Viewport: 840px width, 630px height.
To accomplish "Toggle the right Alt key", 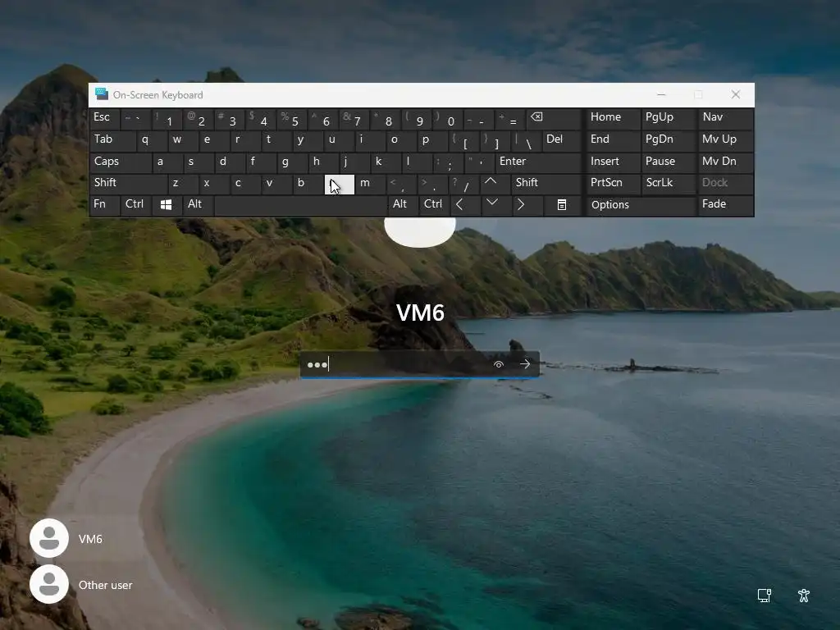I will pyautogui.click(x=402, y=205).
